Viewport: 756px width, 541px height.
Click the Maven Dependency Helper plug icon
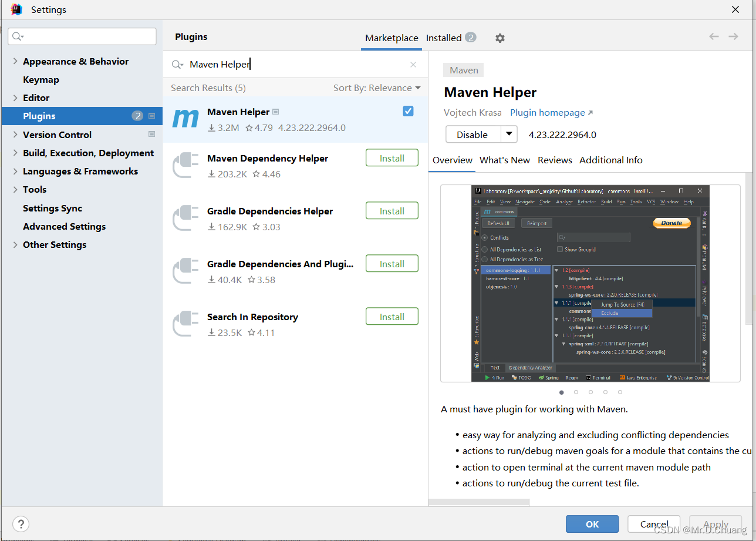point(185,165)
